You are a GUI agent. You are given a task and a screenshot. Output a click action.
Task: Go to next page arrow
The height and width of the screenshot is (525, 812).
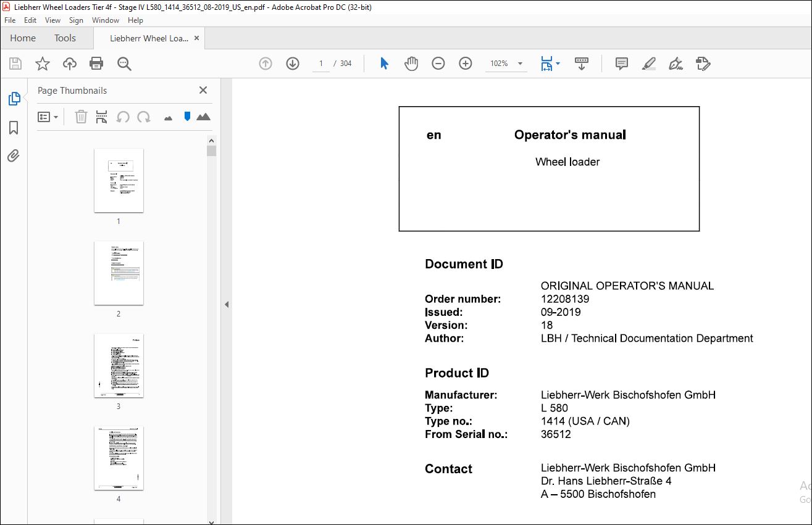click(x=293, y=64)
